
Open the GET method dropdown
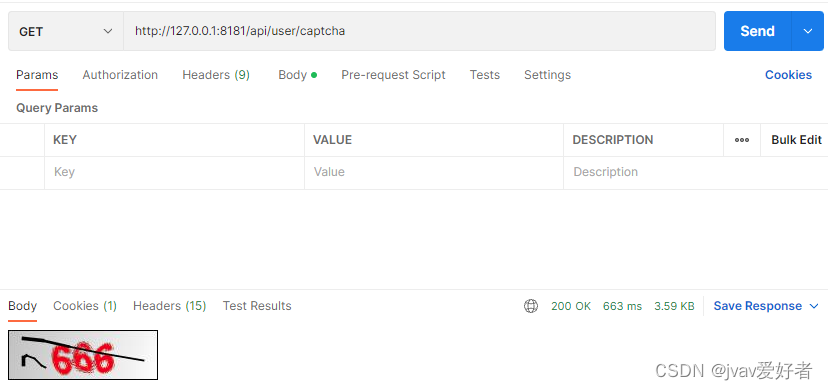tap(66, 31)
